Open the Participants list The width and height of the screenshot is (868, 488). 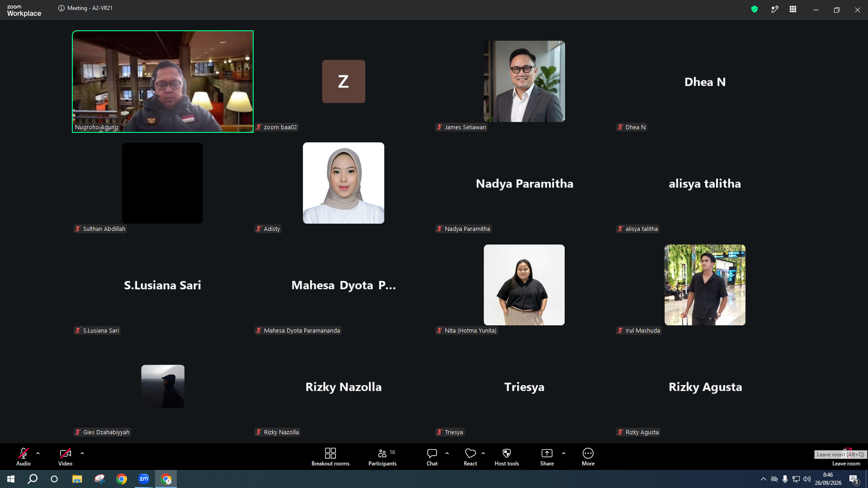[382, 456]
